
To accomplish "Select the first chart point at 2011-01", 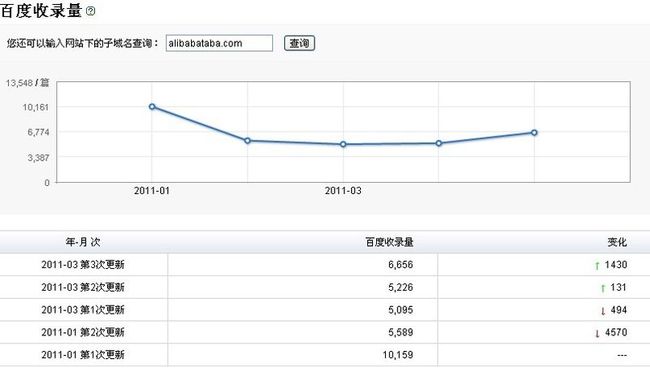I will tap(152, 107).
